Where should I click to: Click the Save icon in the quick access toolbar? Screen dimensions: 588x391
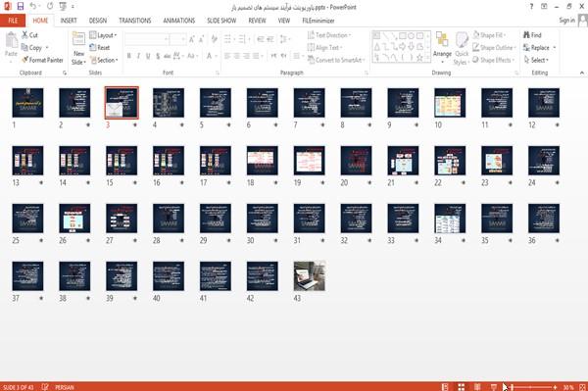(21, 6)
